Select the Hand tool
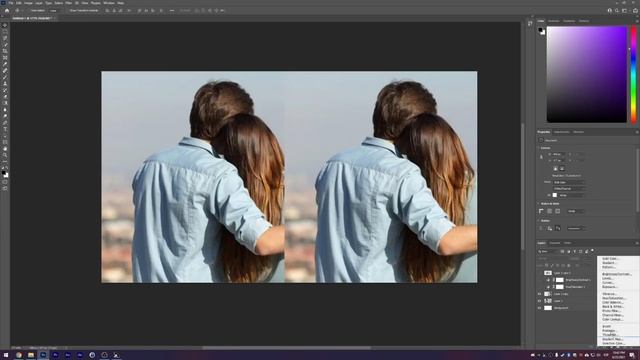Image resolution: width=640 pixels, height=360 pixels. click(5, 149)
